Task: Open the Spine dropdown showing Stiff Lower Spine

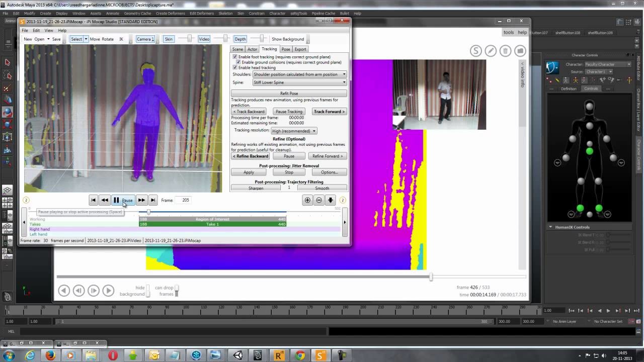Action: [344, 82]
